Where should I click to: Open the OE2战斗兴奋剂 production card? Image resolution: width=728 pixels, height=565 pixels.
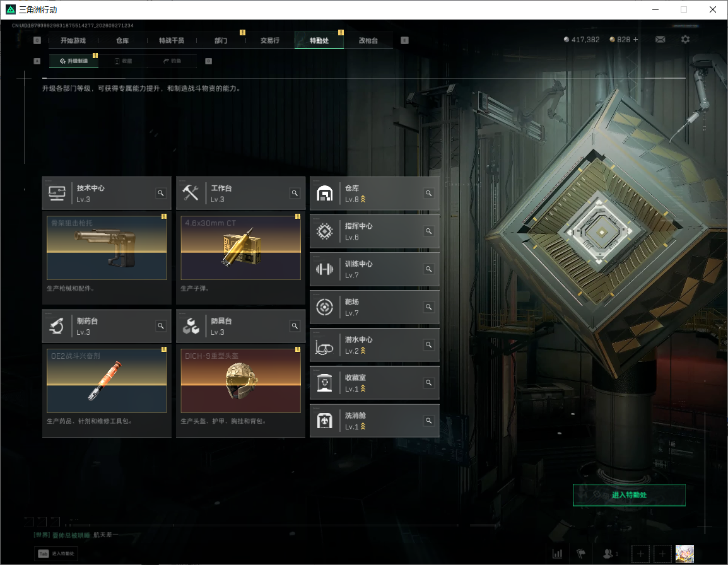pos(107,381)
